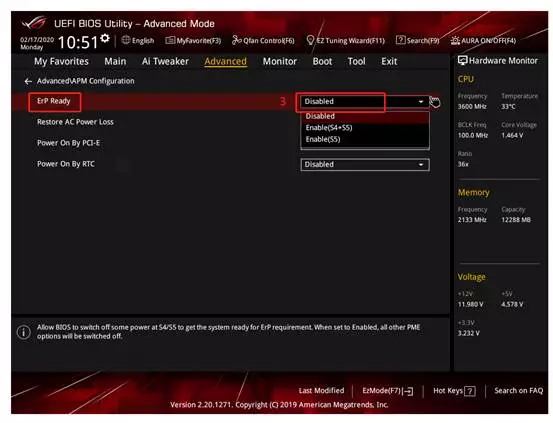Click the 33°C temperature value
Image resolution: width=553 pixels, height=423 pixels.
(508, 107)
